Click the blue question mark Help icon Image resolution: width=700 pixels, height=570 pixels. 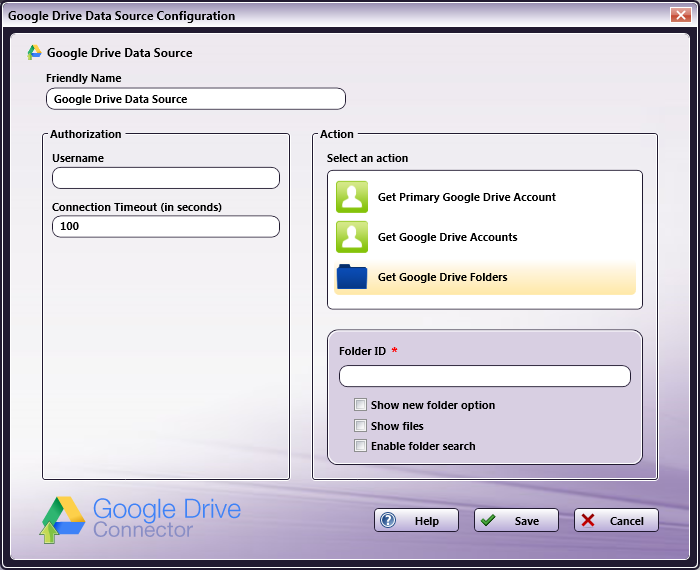388,520
